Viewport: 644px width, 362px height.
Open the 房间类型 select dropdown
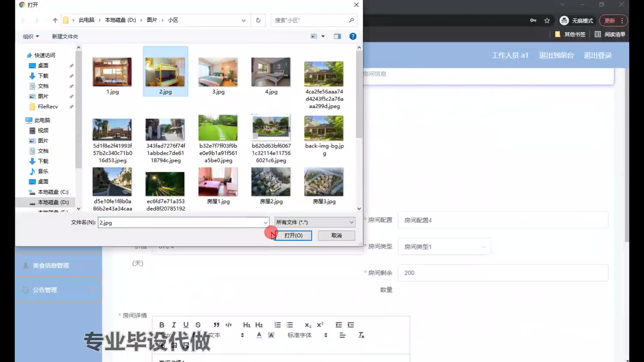click(444, 247)
